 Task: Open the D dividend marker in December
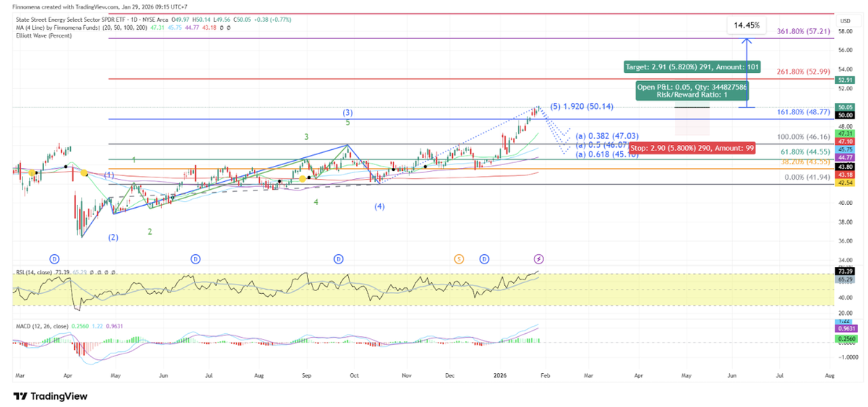click(484, 259)
